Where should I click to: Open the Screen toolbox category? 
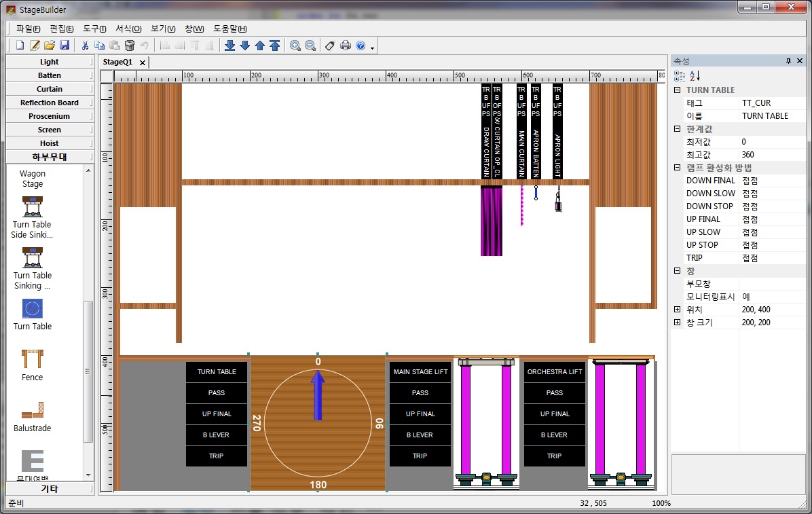[50, 130]
